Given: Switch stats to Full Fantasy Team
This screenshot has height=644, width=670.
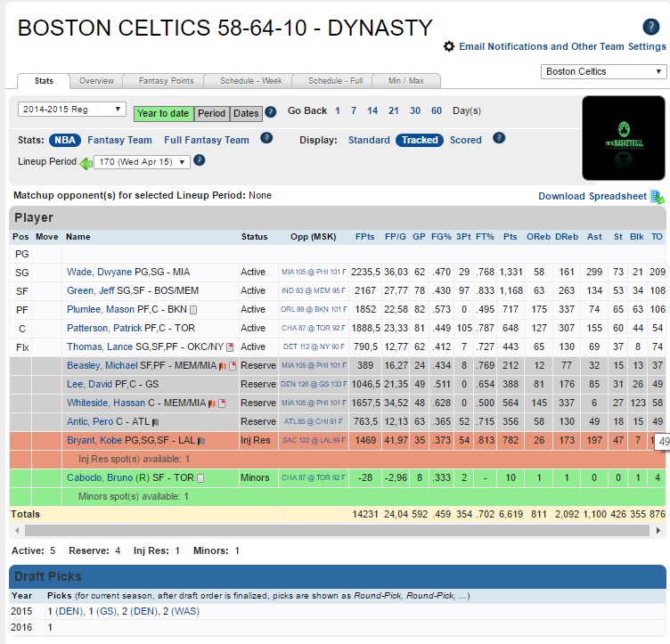Looking at the screenshot, I should pyautogui.click(x=207, y=140).
